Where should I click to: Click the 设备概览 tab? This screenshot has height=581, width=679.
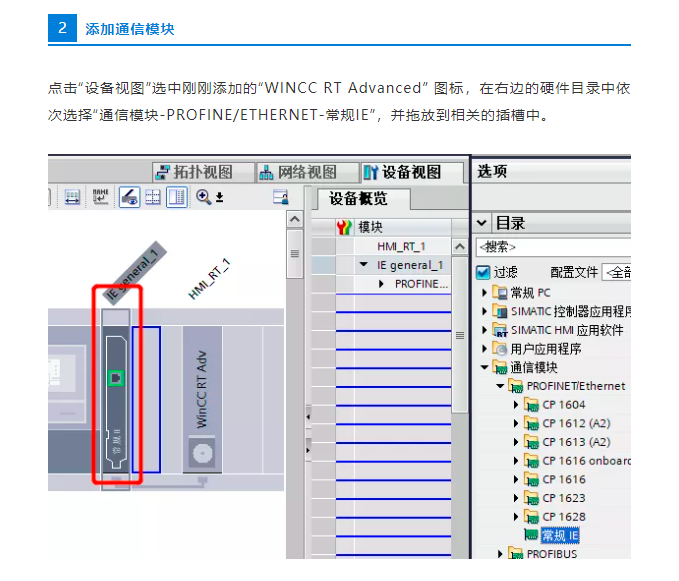[x=357, y=198]
